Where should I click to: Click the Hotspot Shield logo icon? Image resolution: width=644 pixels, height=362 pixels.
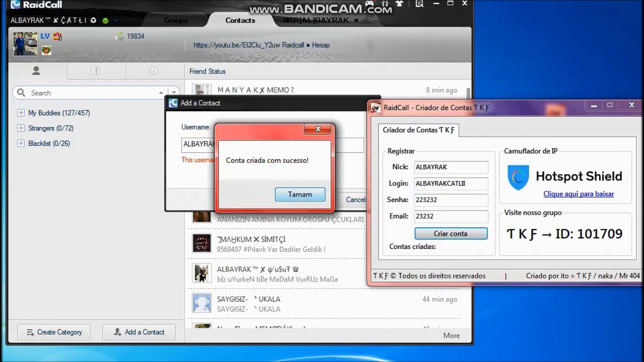pyautogui.click(x=518, y=177)
